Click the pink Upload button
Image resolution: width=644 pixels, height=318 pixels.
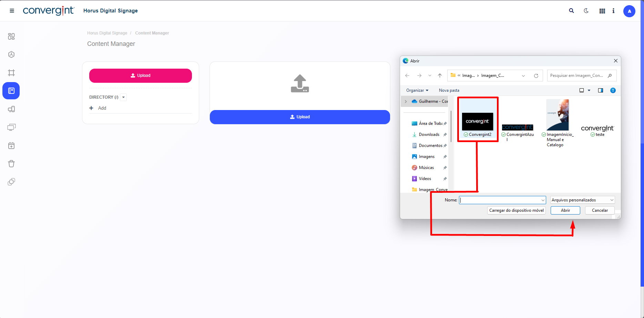[141, 76]
